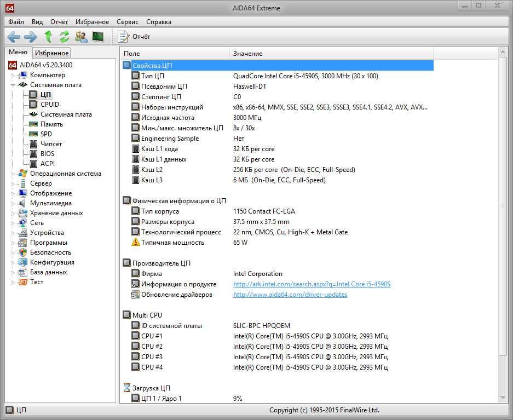Expand the Компьютер tree node
Viewport: 513px width, 420px height.
point(13,75)
